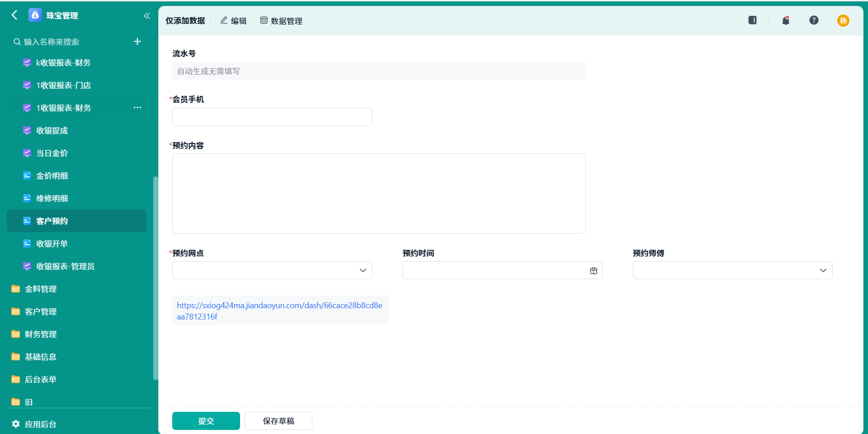Click the 1收银报表-门店 dashboard icon

pos(27,85)
